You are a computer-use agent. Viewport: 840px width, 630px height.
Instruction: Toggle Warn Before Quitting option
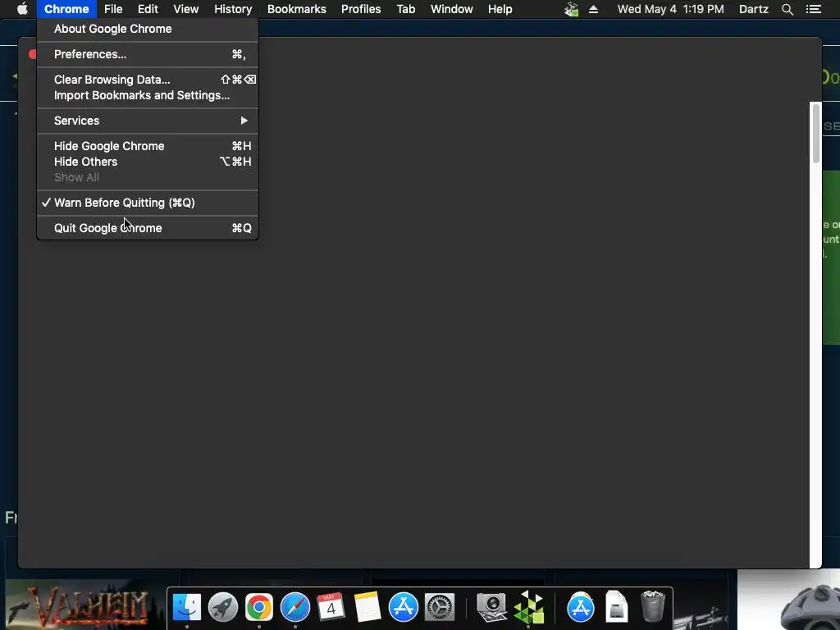point(148,203)
